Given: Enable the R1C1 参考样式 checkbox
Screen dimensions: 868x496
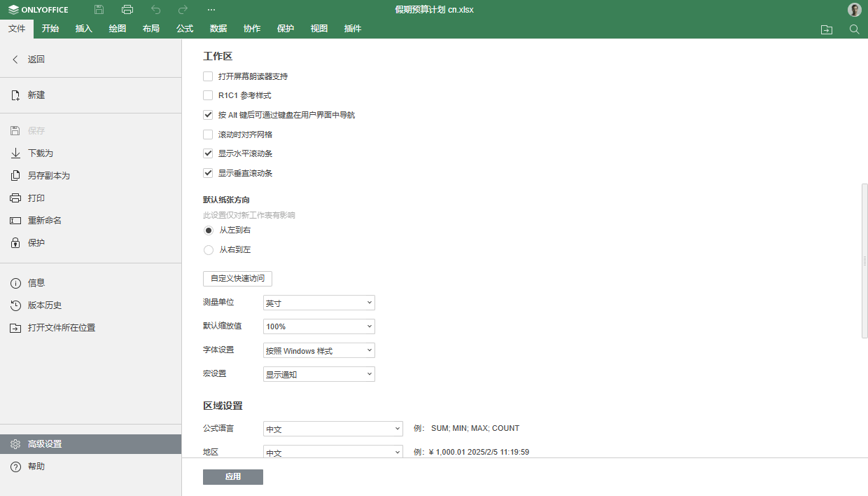Looking at the screenshot, I should (x=208, y=95).
